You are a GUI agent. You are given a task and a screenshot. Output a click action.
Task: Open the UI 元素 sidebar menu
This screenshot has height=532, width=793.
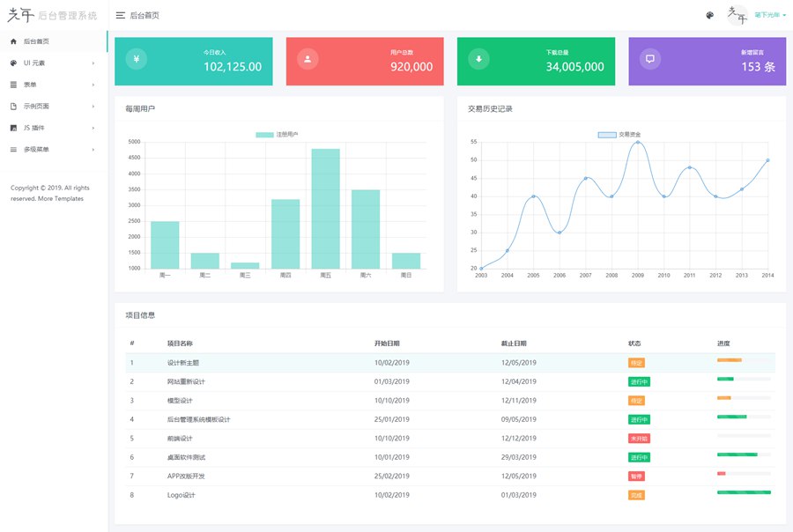[x=54, y=63]
